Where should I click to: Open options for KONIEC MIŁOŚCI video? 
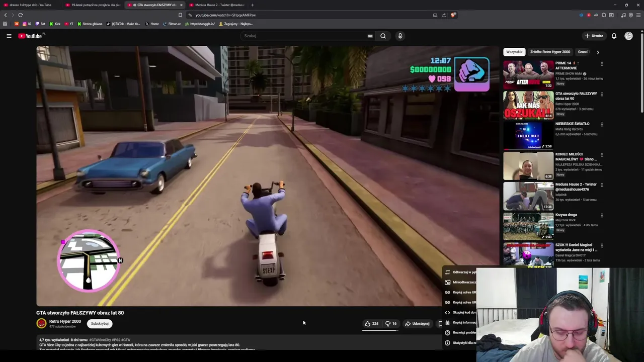602,155
